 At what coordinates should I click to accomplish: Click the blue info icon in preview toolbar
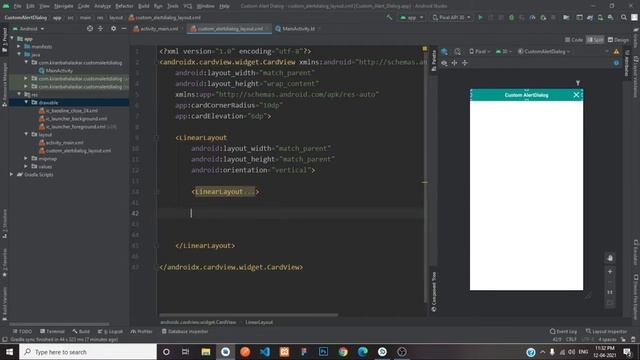pyautogui.click(x=616, y=63)
